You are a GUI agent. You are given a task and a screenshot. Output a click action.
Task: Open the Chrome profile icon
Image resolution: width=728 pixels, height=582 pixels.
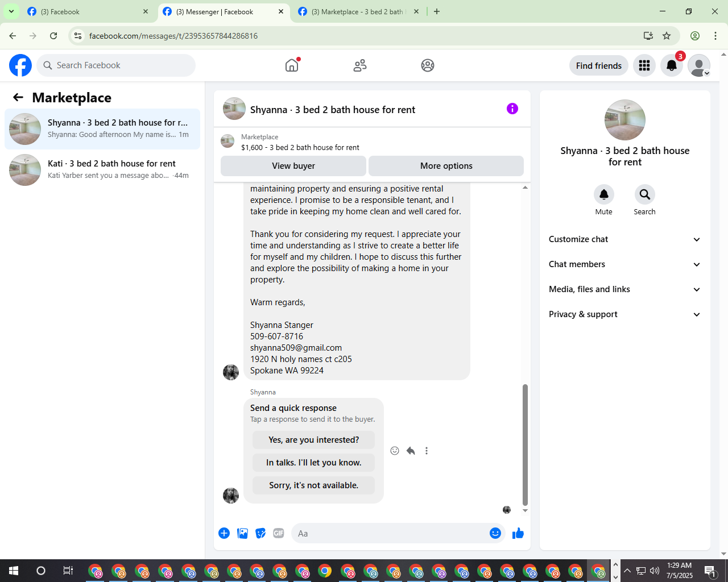(x=695, y=36)
